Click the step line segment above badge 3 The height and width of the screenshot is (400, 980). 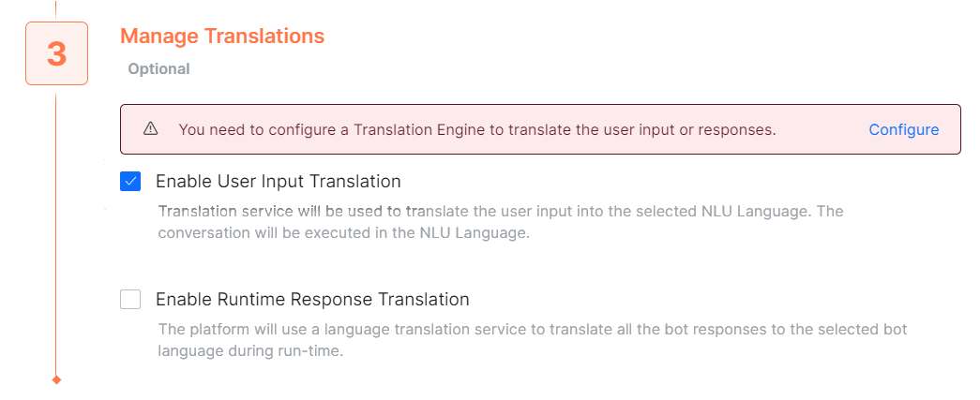point(56,9)
